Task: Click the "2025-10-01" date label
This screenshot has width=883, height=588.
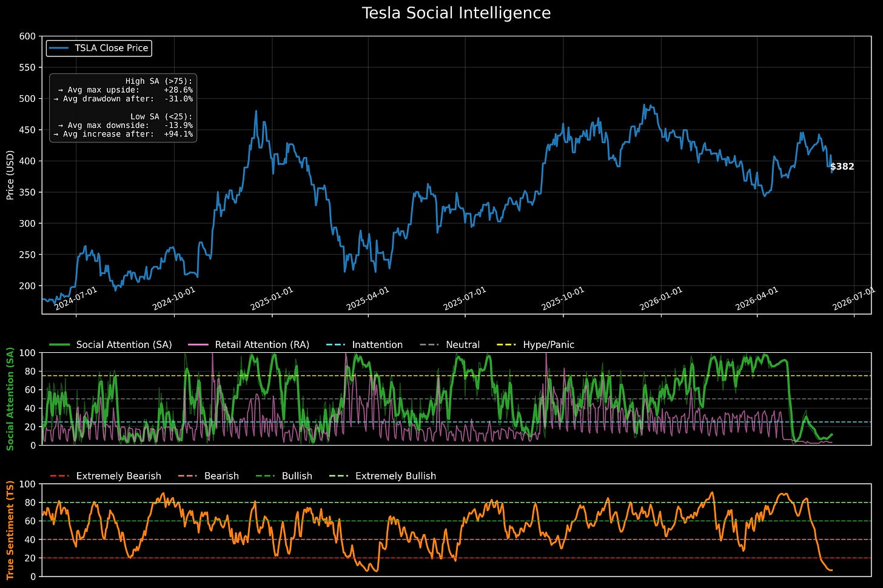Action: (x=562, y=299)
